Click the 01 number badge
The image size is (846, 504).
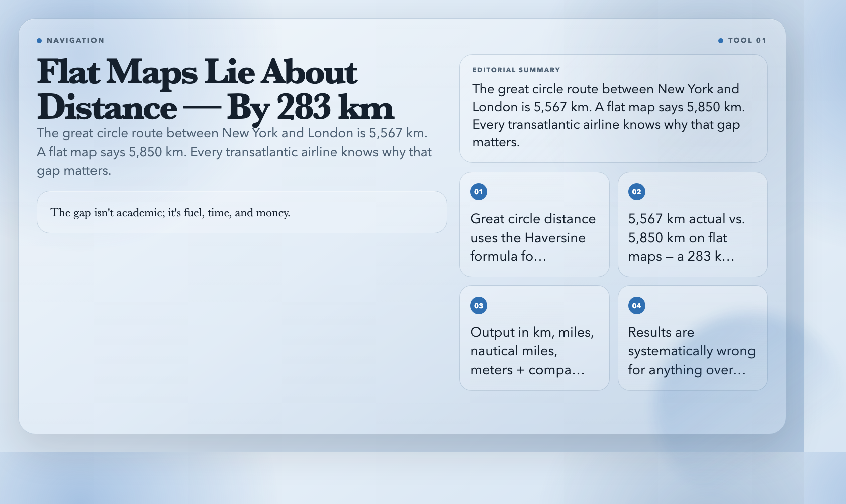(x=479, y=192)
